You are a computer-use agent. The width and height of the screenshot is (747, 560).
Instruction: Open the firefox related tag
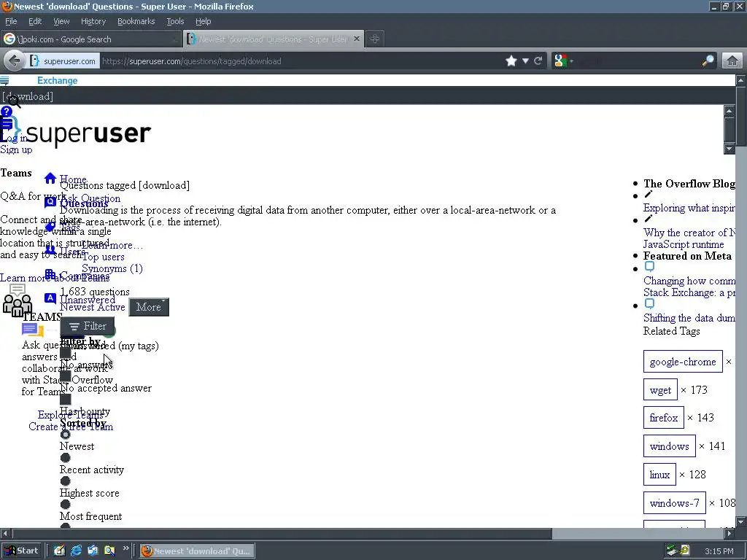tap(664, 418)
